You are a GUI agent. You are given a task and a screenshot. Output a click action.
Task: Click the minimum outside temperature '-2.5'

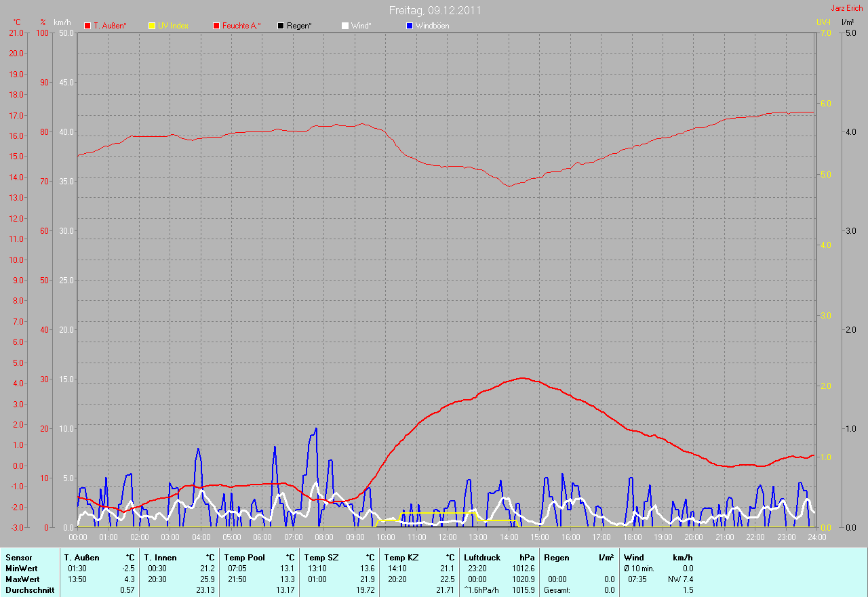point(127,569)
